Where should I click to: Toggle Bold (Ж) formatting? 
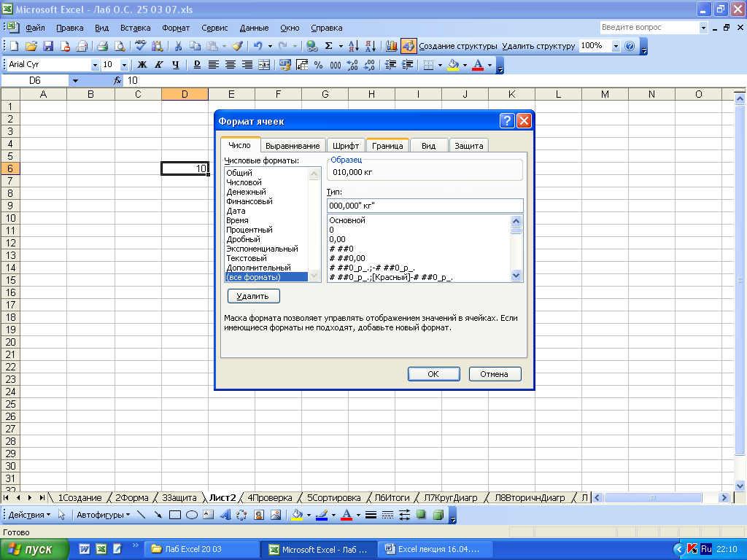pyautogui.click(x=142, y=65)
